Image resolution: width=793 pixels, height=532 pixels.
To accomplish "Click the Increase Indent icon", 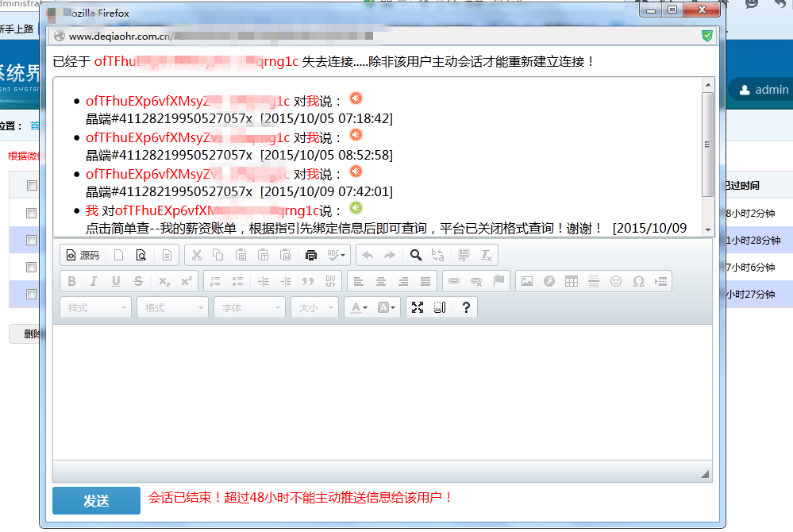I will [286, 282].
